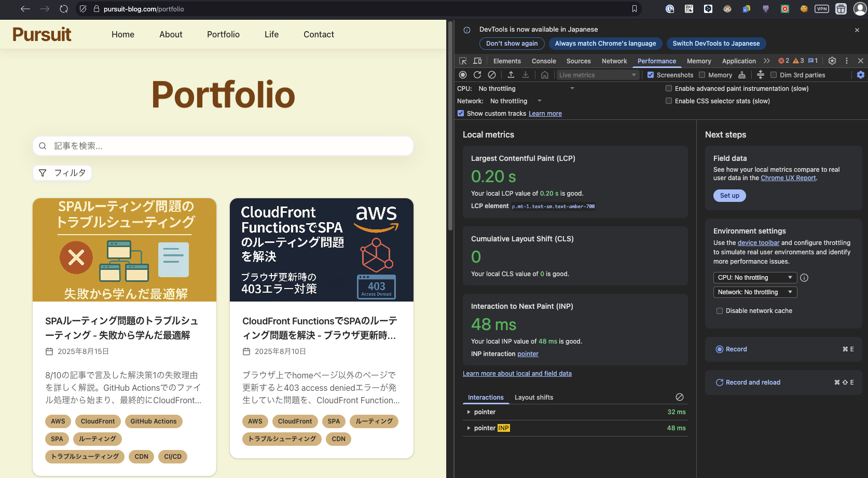Click the shortcuts toggle icon beside garbage collector
868x478 pixels.
click(x=761, y=75)
